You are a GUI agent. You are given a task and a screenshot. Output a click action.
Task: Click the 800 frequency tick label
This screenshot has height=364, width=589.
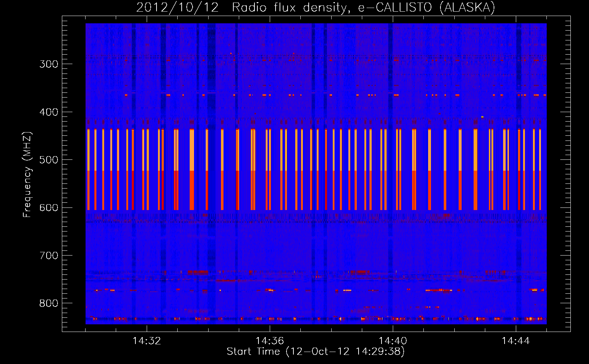coord(49,304)
